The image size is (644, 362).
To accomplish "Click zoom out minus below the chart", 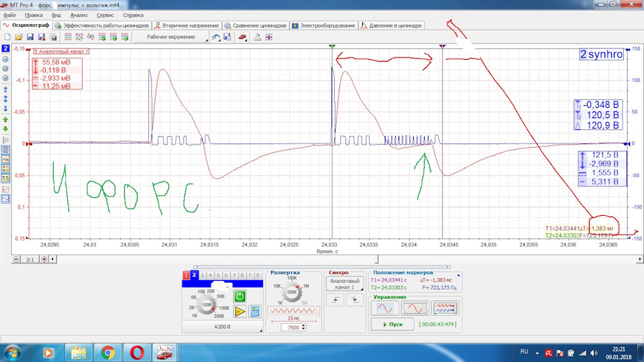I will [x=16, y=259].
